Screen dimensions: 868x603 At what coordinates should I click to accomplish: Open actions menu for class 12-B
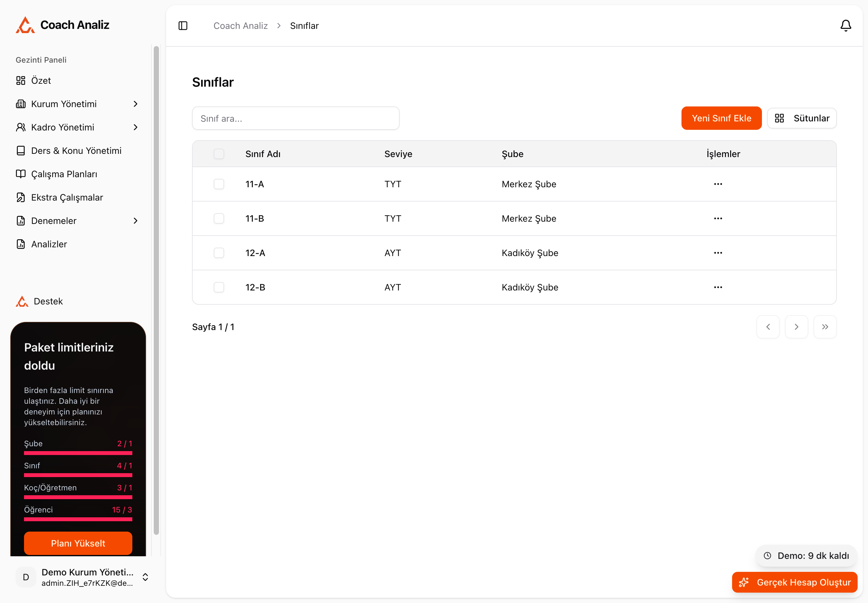(718, 287)
